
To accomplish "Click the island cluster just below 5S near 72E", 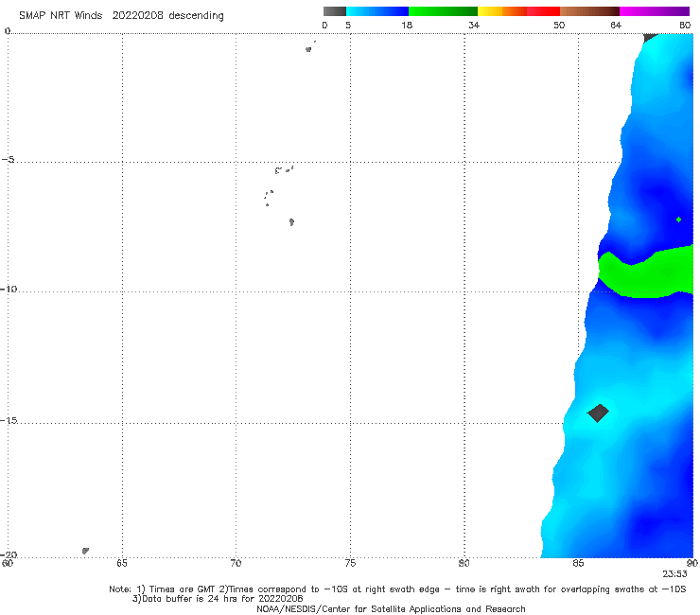I will pyautogui.click(x=284, y=169).
